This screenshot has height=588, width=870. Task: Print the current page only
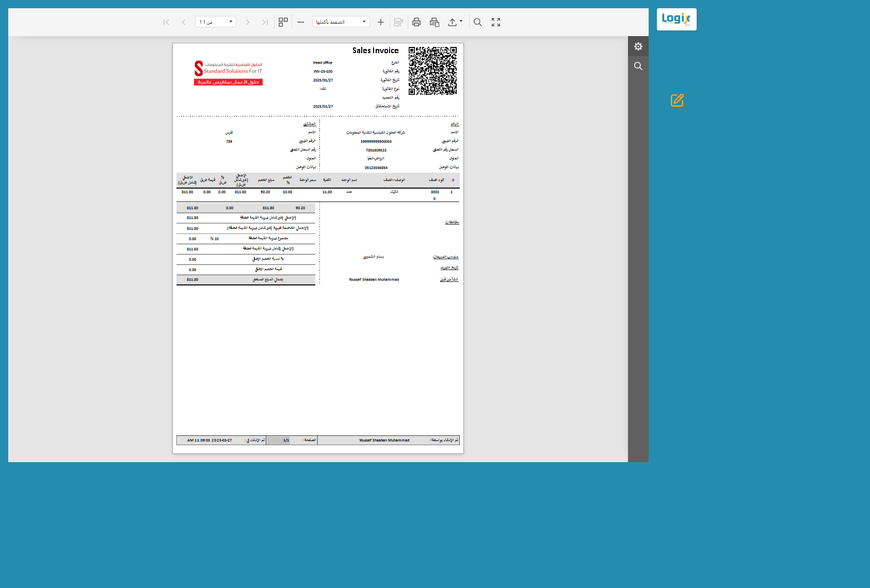coord(434,22)
